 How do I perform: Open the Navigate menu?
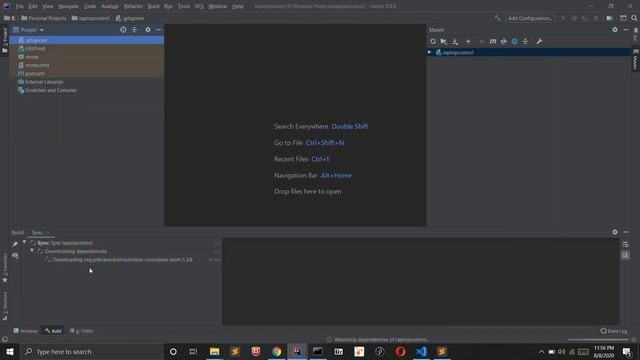[x=68, y=6]
